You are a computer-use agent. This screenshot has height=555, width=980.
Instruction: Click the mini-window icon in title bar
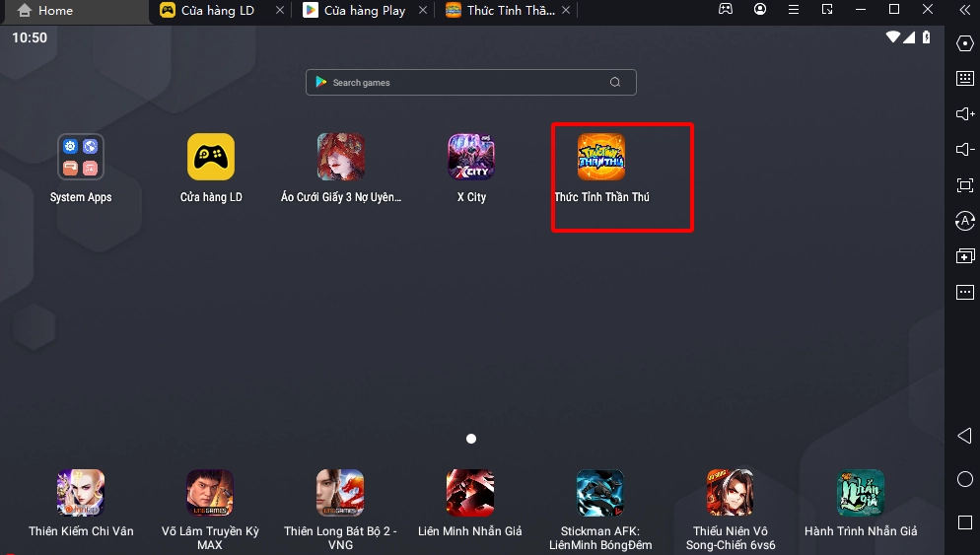[827, 10]
